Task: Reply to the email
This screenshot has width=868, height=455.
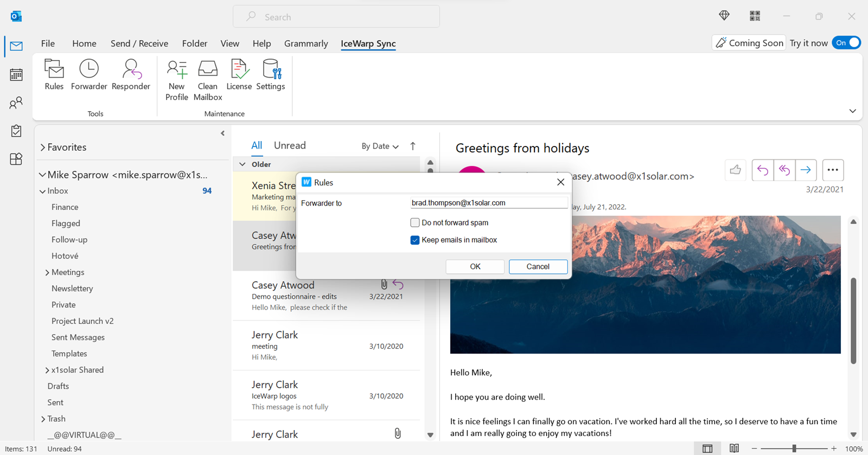Action: (763, 170)
